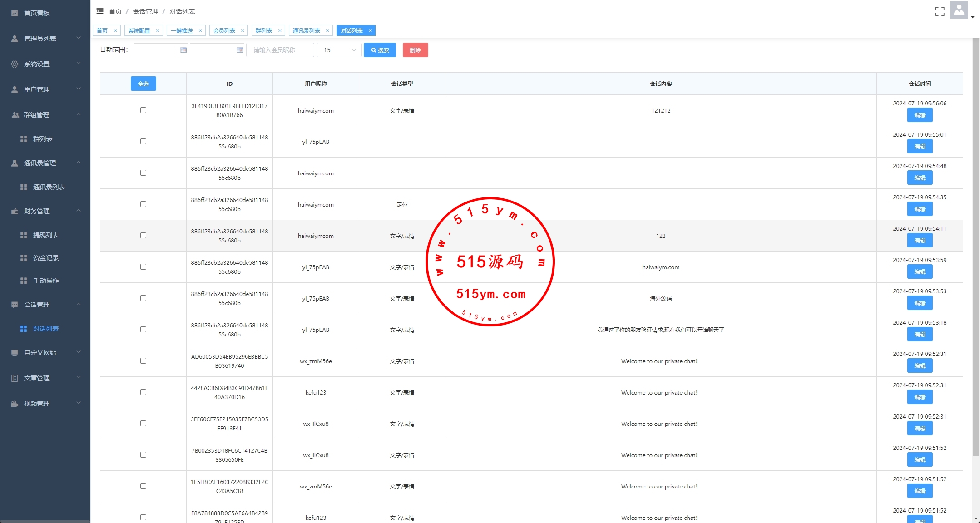Open the user avatar menu
980x523 pixels.
point(959,10)
